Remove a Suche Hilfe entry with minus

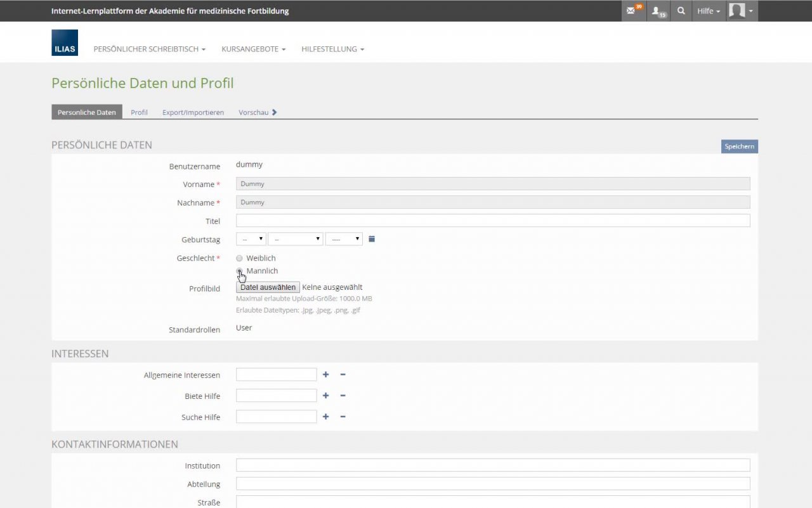343,417
